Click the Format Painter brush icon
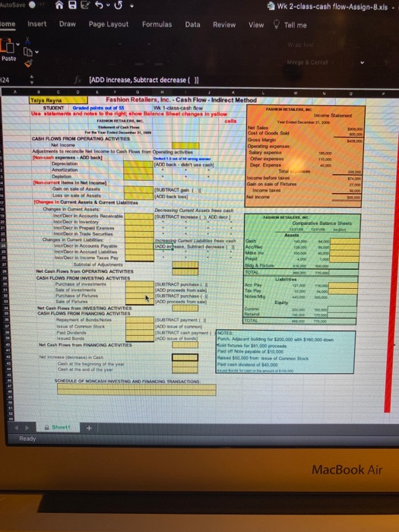Image resolution: width=399 pixels, height=532 pixels. (x=29, y=64)
